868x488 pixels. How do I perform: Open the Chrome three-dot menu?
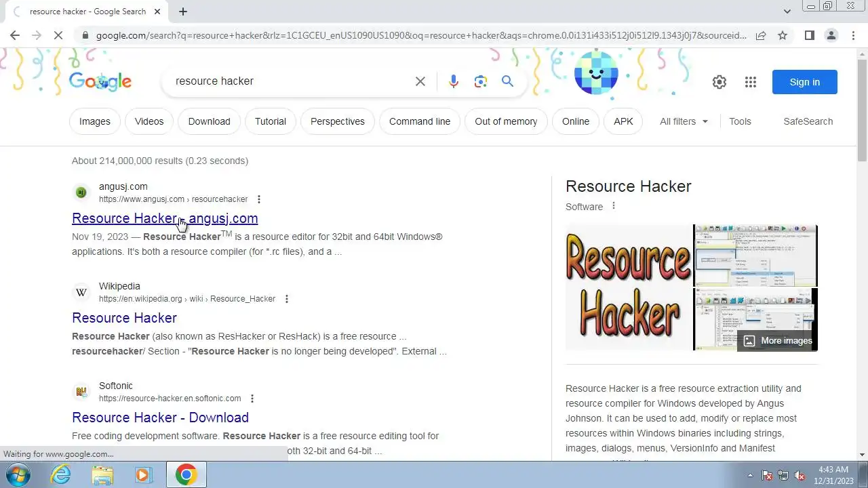(853, 35)
